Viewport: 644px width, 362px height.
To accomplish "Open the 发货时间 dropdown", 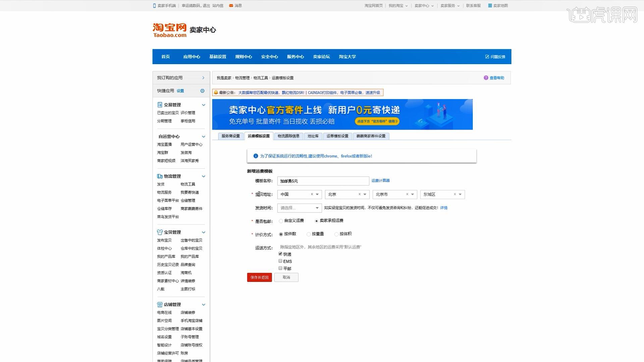I will [300, 208].
